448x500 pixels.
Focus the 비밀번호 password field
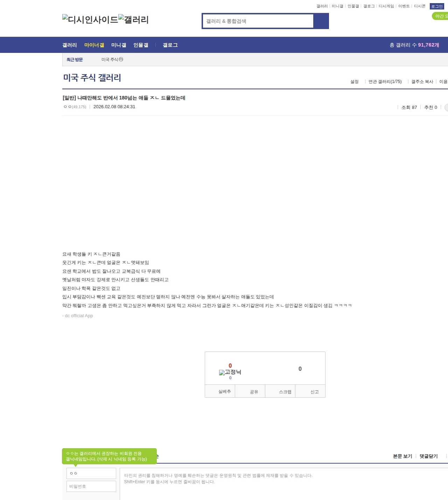pos(91,486)
